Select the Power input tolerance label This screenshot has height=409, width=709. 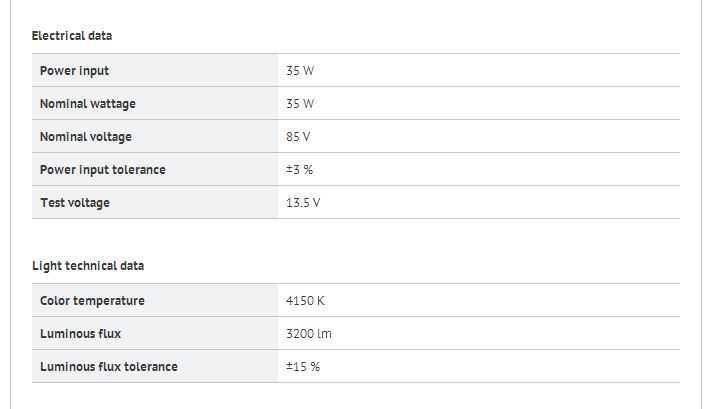click(103, 170)
